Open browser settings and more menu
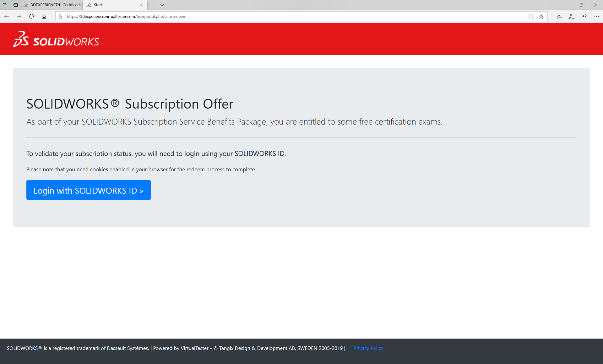This screenshot has width=603, height=364. (596, 16)
